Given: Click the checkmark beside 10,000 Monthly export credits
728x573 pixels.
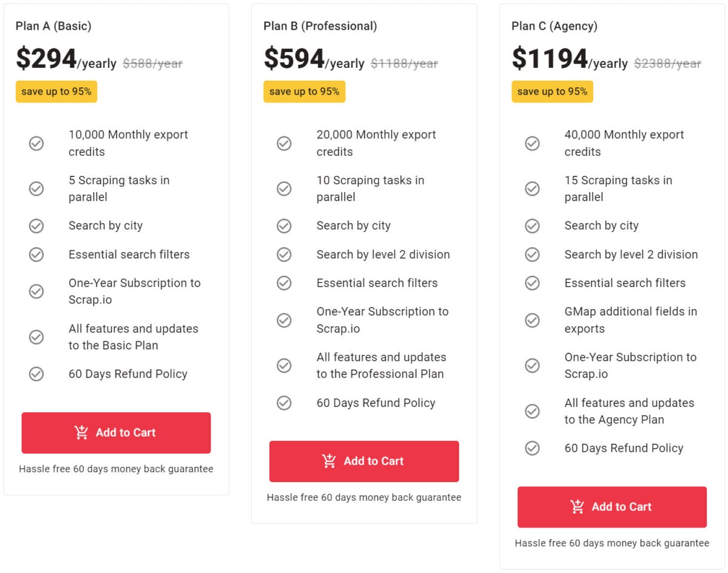Looking at the screenshot, I should click(x=36, y=143).
